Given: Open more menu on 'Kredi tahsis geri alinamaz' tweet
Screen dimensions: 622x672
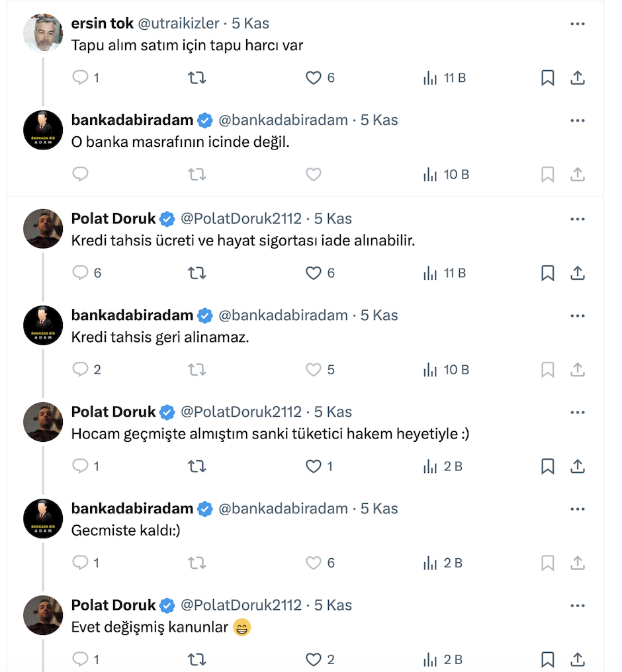Looking at the screenshot, I should (x=577, y=315).
